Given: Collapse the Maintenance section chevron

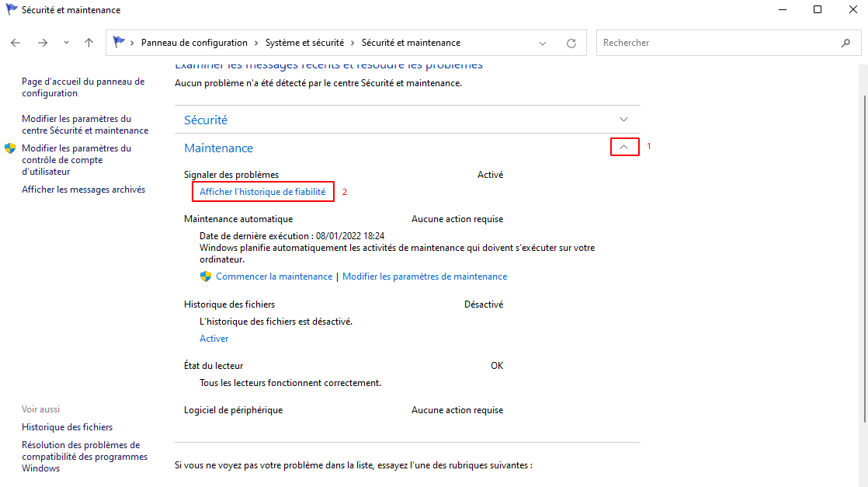Looking at the screenshot, I should click(x=624, y=147).
